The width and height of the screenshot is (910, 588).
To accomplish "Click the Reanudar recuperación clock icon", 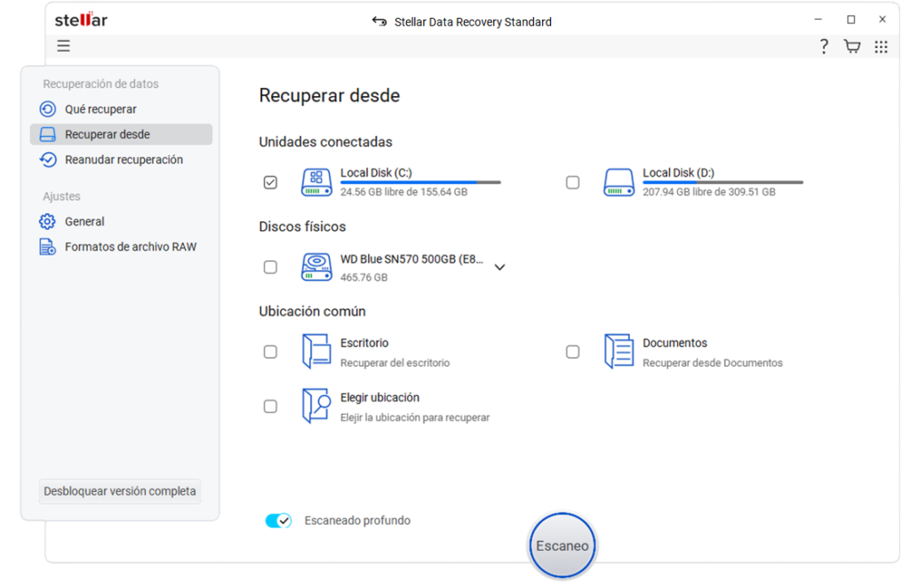I will (48, 160).
